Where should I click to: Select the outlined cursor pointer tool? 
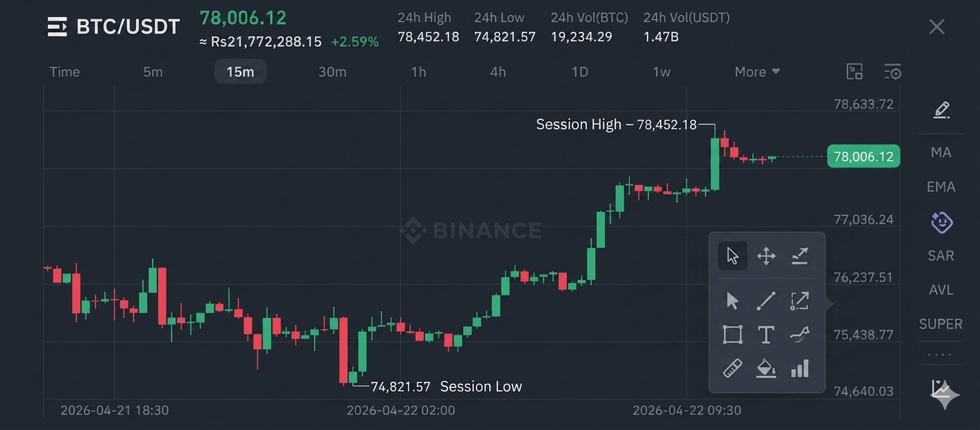tap(732, 256)
